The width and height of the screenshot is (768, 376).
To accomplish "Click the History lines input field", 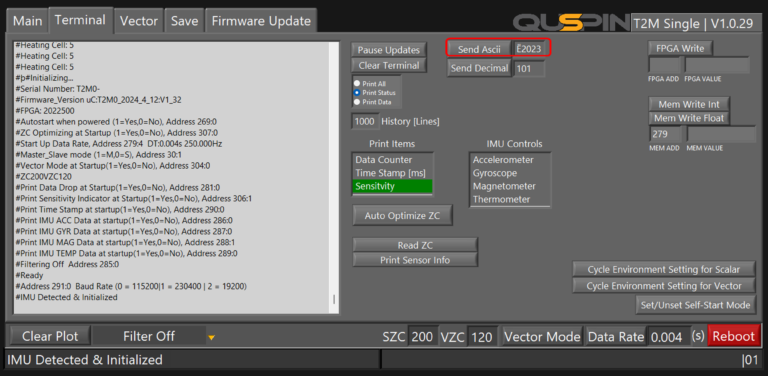I will pos(365,121).
